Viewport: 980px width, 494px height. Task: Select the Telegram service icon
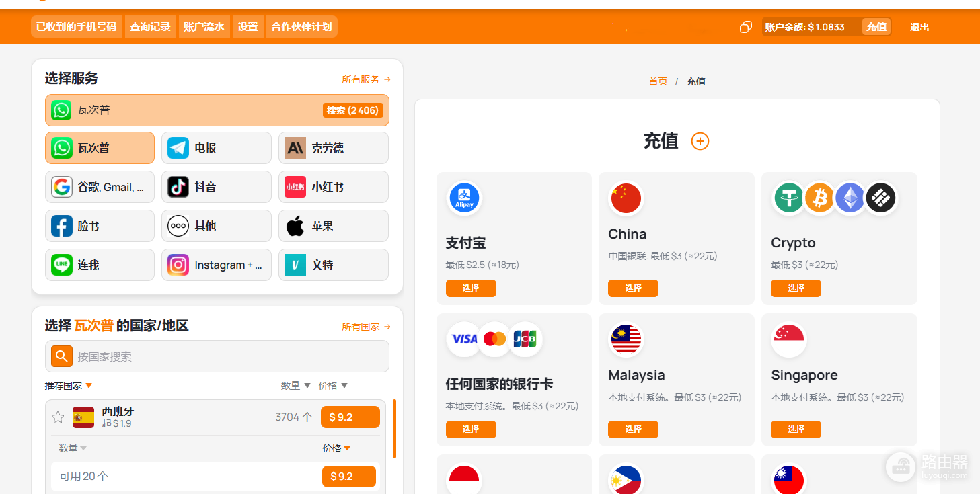[x=178, y=148]
